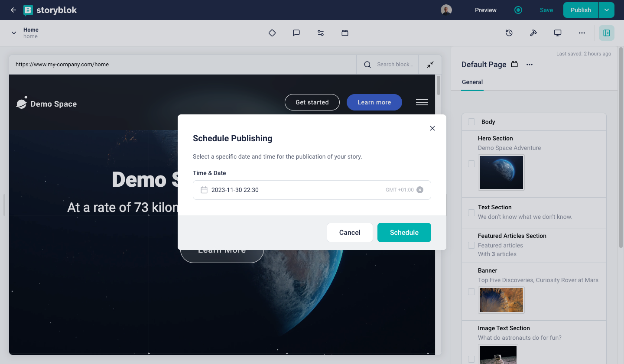Click the Home story title
Image resolution: width=624 pixels, height=364 pixels.
[x=31, y=29]
